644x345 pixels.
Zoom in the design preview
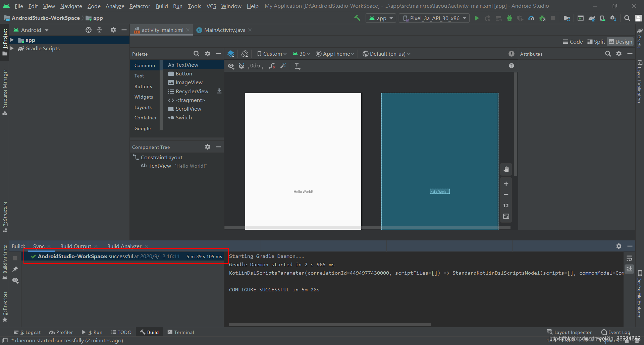[x=506, y=184]
